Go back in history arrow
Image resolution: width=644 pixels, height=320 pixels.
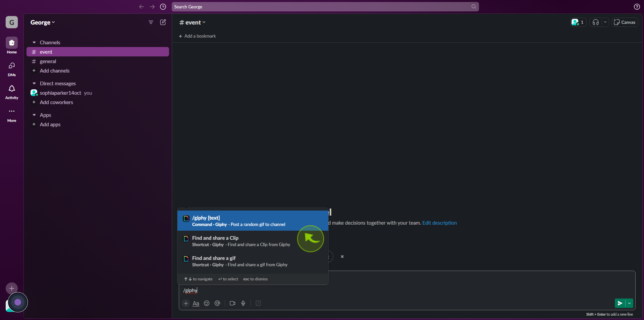pos(142,7)
